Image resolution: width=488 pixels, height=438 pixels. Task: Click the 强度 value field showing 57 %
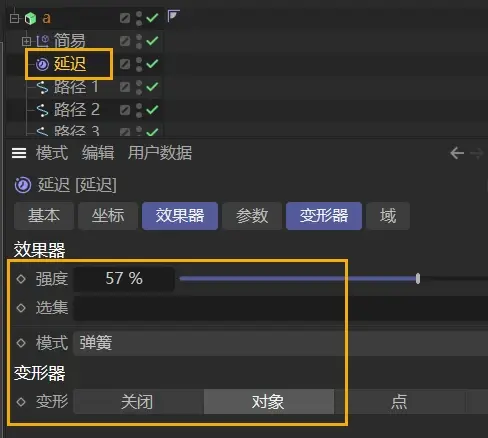(x=124, y=279)
